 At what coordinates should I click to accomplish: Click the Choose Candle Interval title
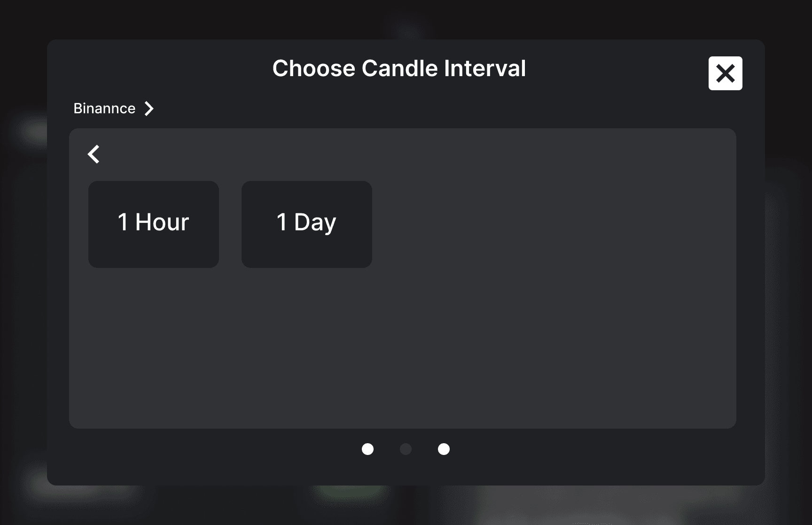point(399,68)
